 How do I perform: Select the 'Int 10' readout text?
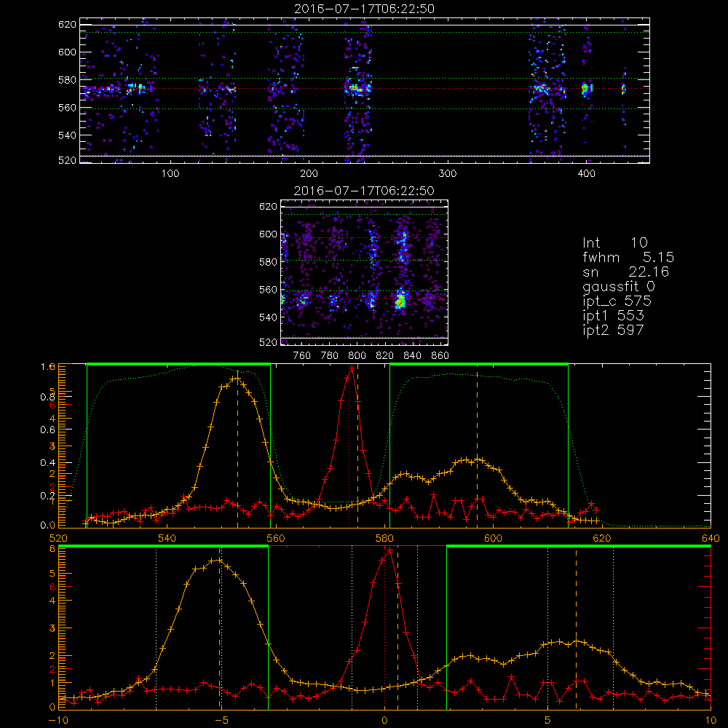(x=614, y=242)
